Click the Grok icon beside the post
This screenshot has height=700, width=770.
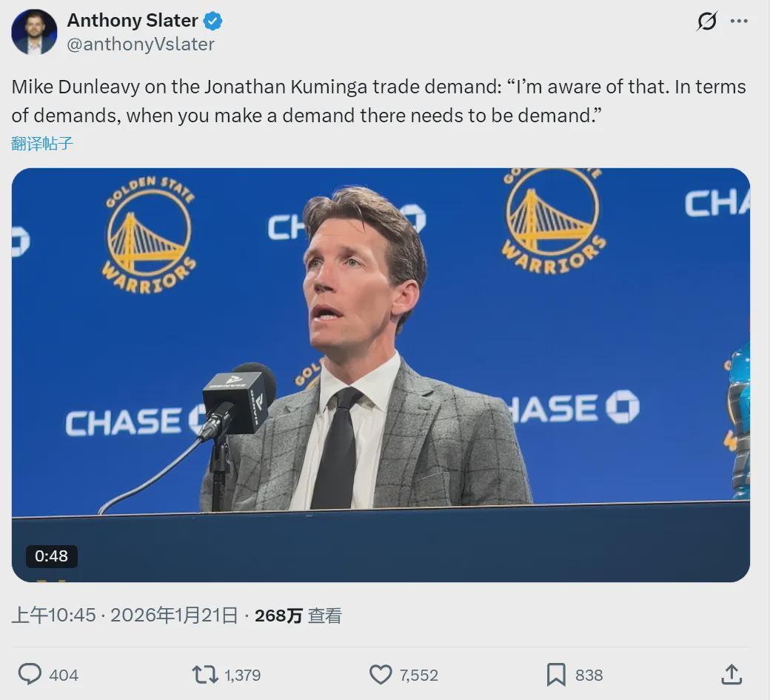pos(707,21)
